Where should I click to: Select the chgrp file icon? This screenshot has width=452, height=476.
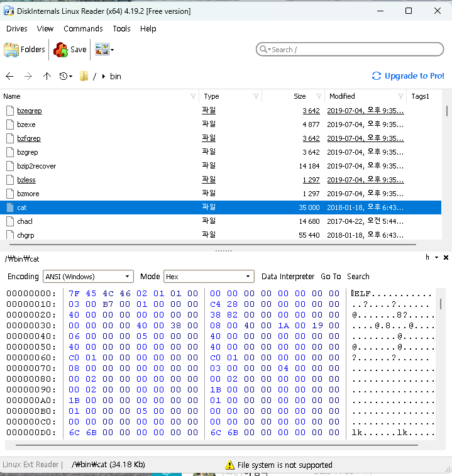[x=10, y=235]
